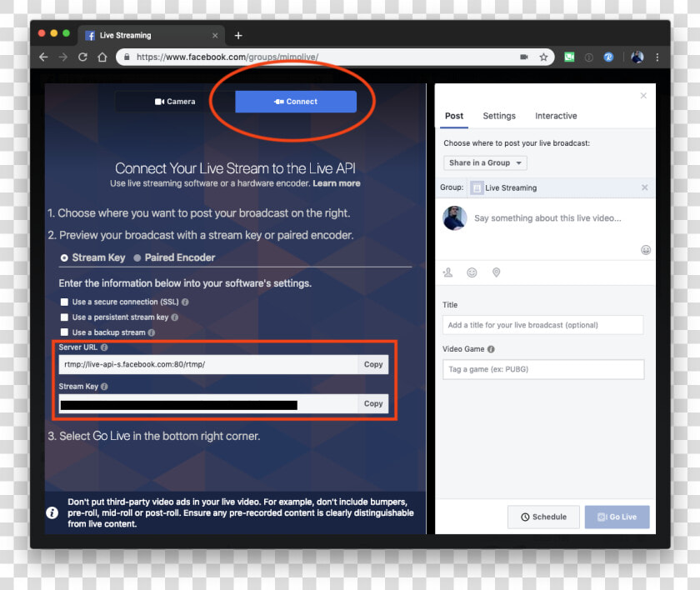Show info for persistent stream key
This screenshot has width=700, height=590.
(x=174, y=317)
